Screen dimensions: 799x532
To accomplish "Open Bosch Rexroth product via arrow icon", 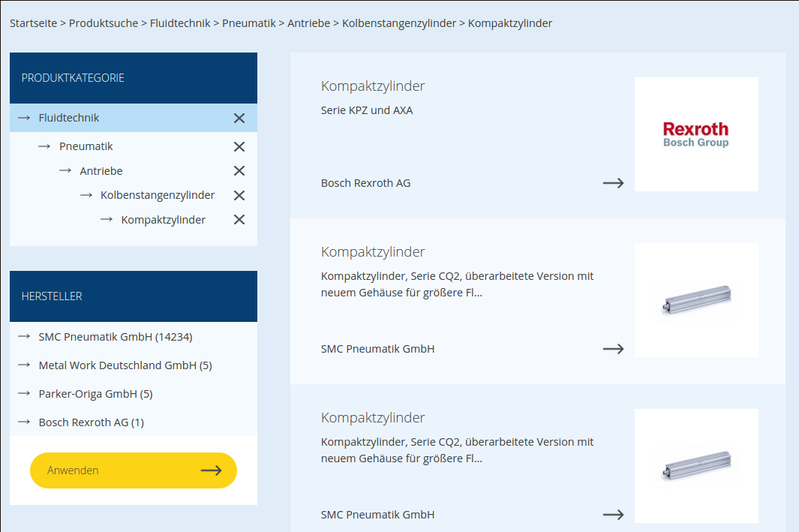I will click(x=613, y=183).
